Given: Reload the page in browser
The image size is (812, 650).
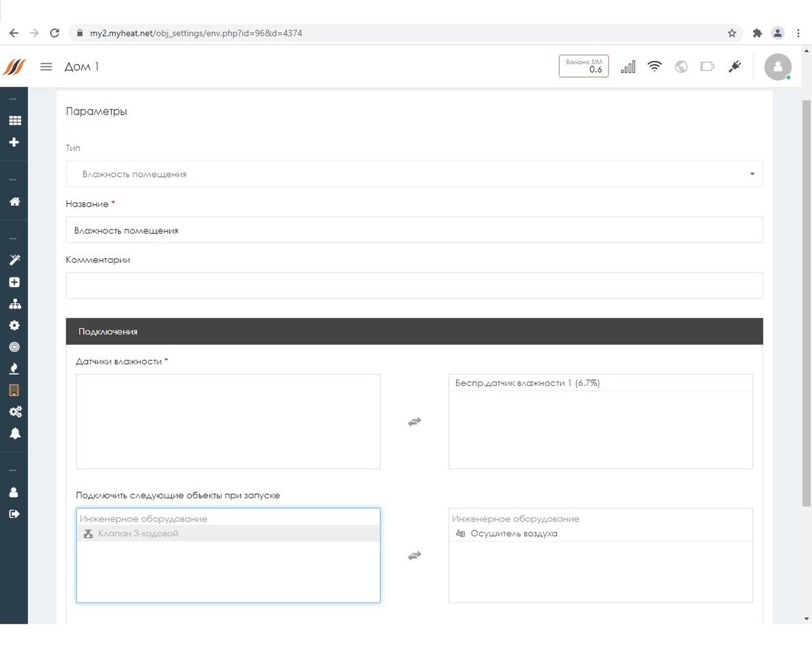Looking at the screenshot, I should pyautogui.click(x=55, y=32).
